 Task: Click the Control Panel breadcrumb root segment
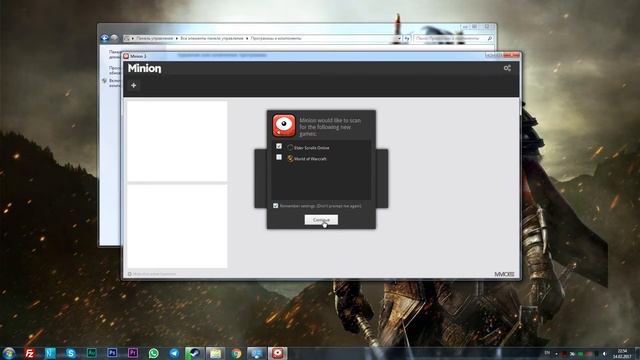click(x=154, y=38)
